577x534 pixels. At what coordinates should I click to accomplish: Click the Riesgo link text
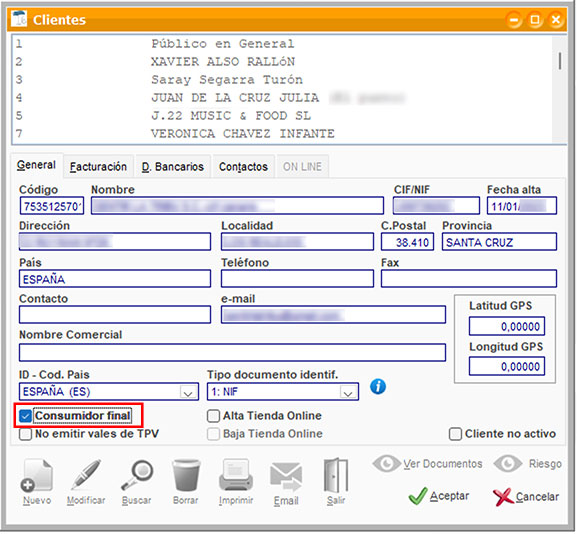pyautogui.click(x=545, y=464)
